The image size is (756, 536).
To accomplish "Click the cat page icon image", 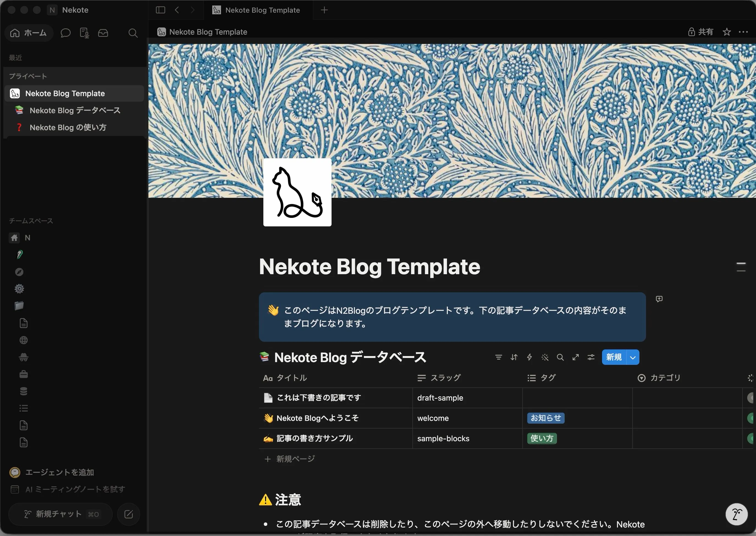I will click(x=297, y=192).
